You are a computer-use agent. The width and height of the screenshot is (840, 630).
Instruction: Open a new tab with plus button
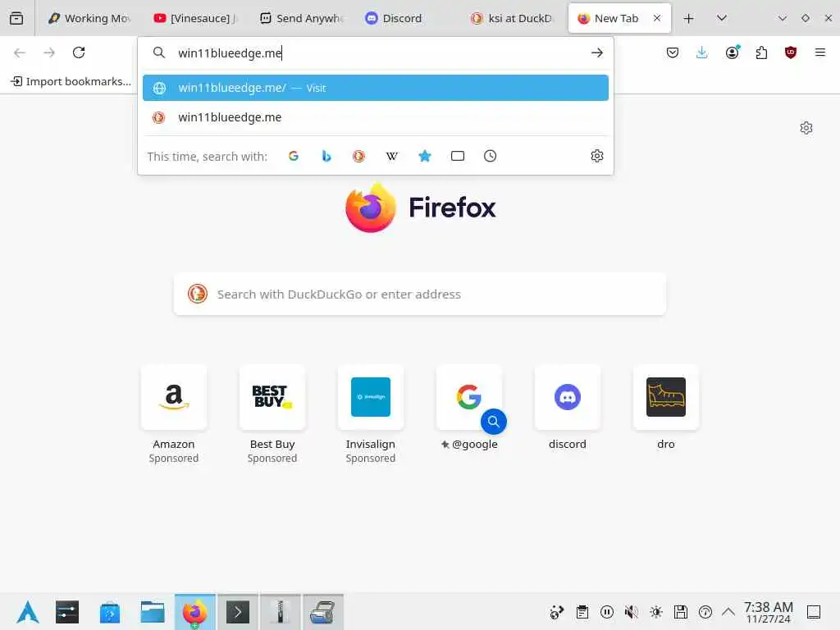[x=689, y=18]
